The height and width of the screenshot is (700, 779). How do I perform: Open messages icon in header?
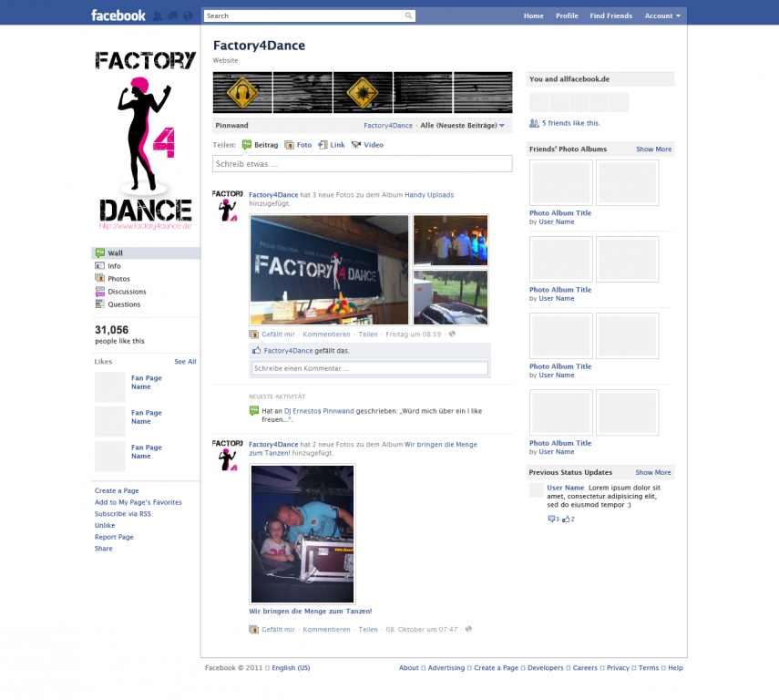173,15
